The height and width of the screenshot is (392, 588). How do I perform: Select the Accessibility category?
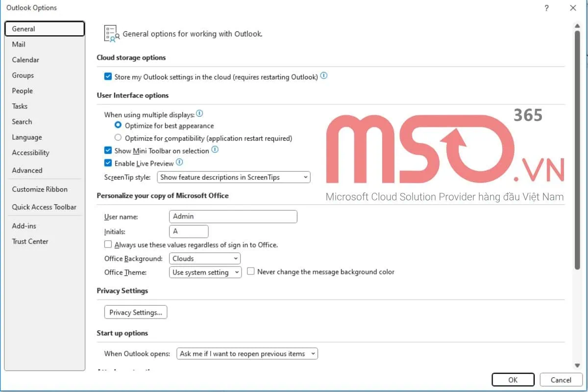pos(30,152)
